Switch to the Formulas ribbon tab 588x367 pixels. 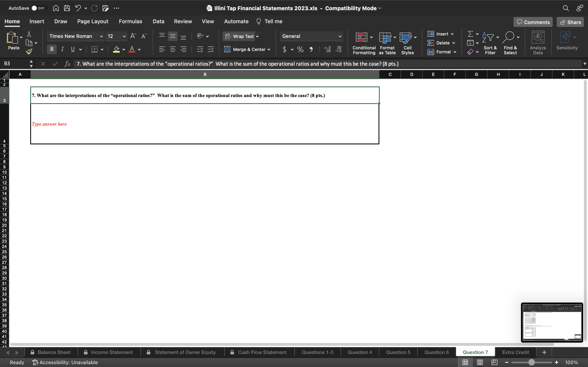pos(130,21)
